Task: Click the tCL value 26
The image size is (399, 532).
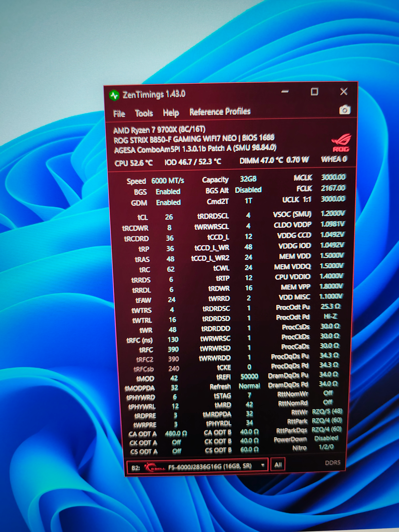Action: (169, 217)
